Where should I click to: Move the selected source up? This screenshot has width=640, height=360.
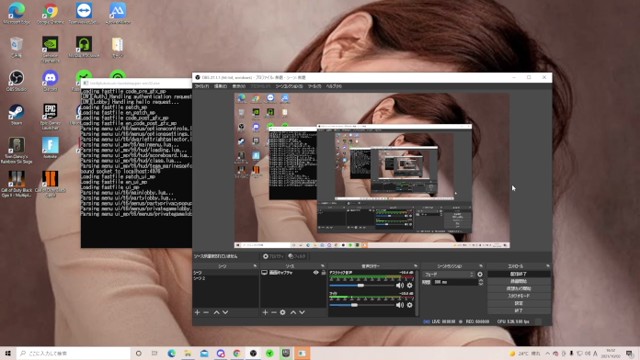(293, 312)
